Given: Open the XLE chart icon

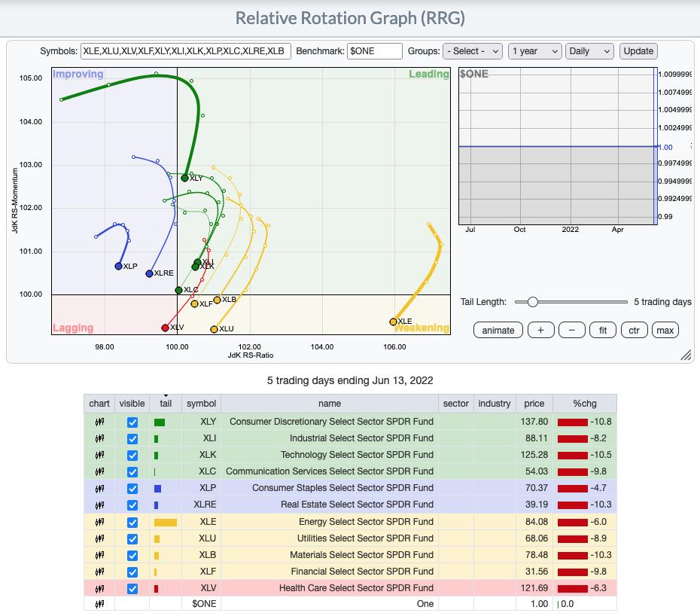Looking at the screenshot, I should coord(99,522).
